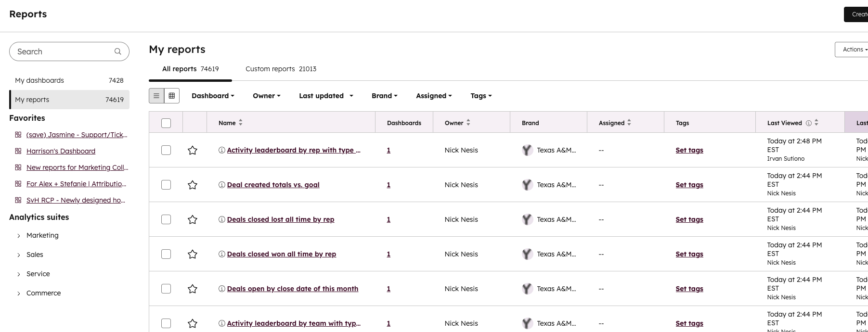Image resolution: width=868 pixels, height=332 pixels.
Task: Switch to grid view layout
Action: point(172,96)
